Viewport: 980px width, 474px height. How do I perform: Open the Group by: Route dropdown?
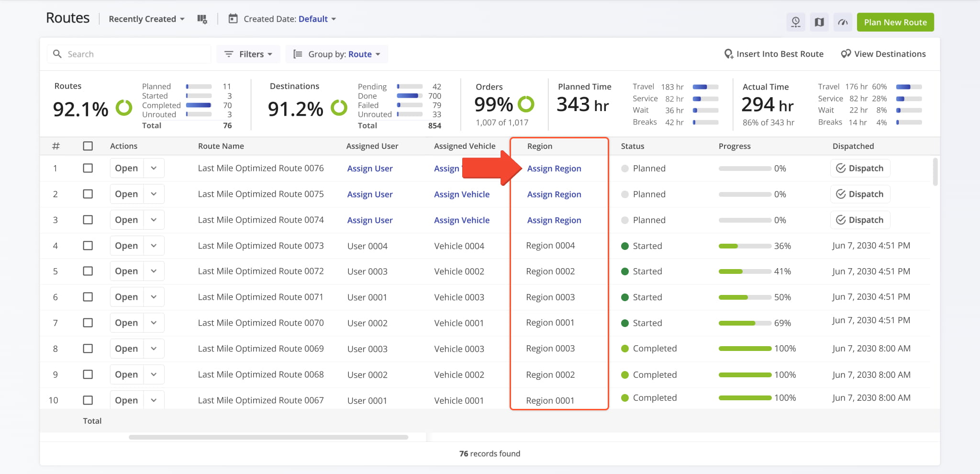pyautogui.click(x=337, y=54)
